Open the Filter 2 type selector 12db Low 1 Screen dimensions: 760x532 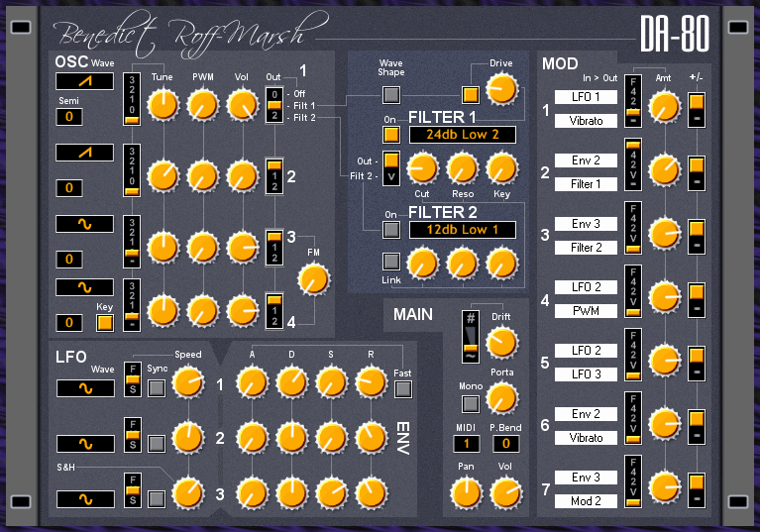(x=463, y=230)
